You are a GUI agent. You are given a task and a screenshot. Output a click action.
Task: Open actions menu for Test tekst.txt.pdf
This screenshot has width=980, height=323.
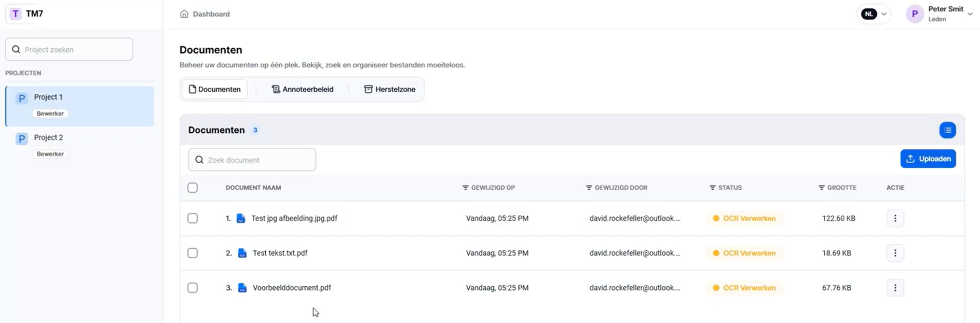tap(895, 253)
